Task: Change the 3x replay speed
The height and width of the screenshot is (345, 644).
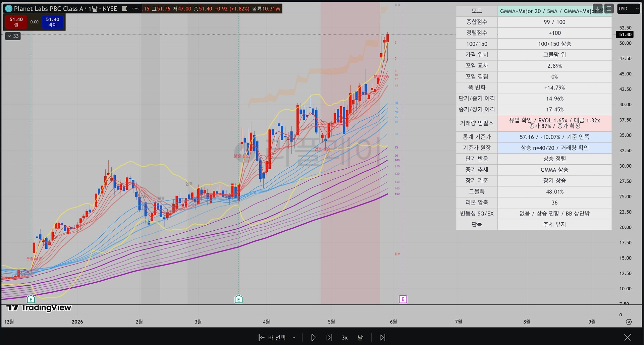Action: tap(344, 338)
